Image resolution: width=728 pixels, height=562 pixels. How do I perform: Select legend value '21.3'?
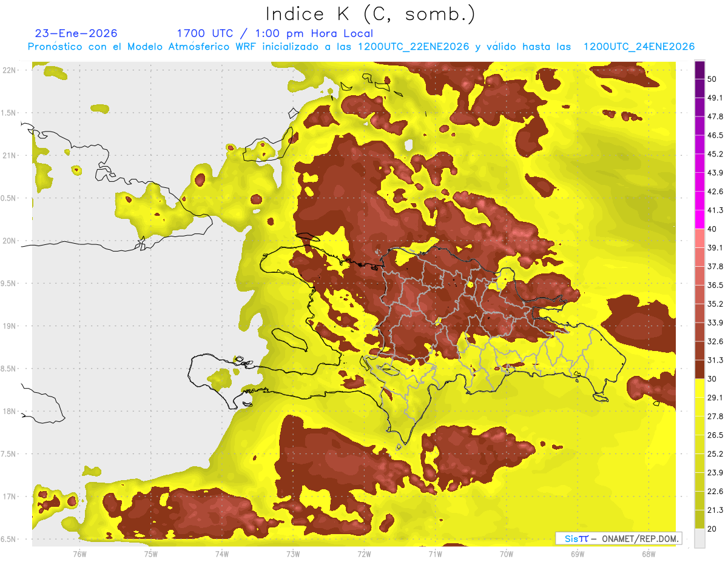coord(715,510)
